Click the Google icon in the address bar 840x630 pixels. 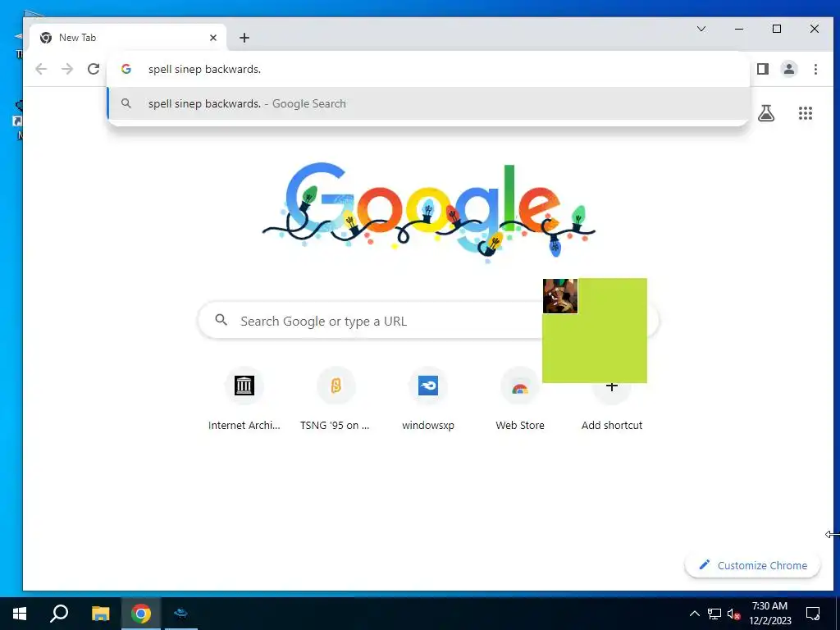pyautogui.click(x=126, y=69)
